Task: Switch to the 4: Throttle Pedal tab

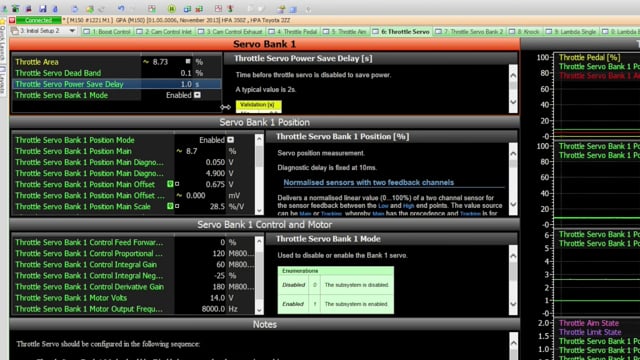Action: point(293,31)
